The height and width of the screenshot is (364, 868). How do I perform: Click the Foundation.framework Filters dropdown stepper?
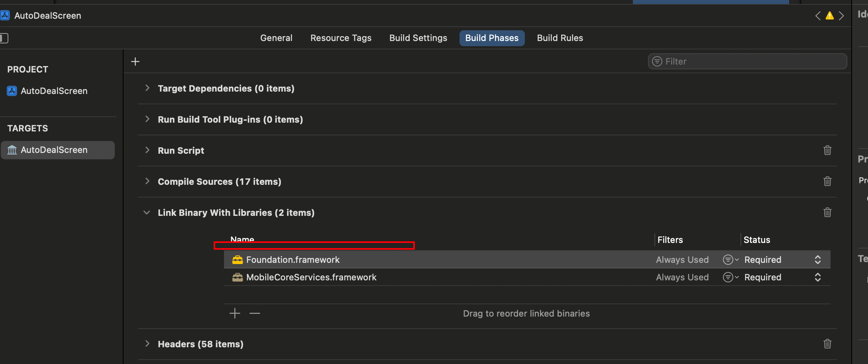click(x=730, y=259)
